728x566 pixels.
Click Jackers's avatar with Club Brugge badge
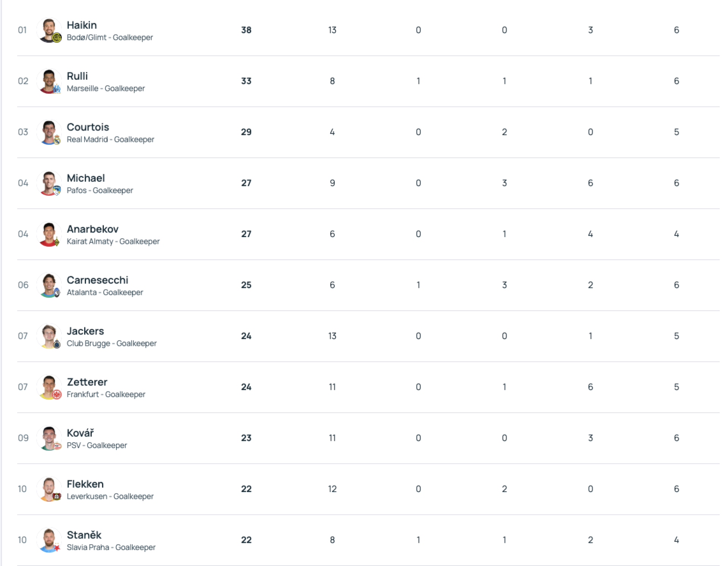[49, 336]
